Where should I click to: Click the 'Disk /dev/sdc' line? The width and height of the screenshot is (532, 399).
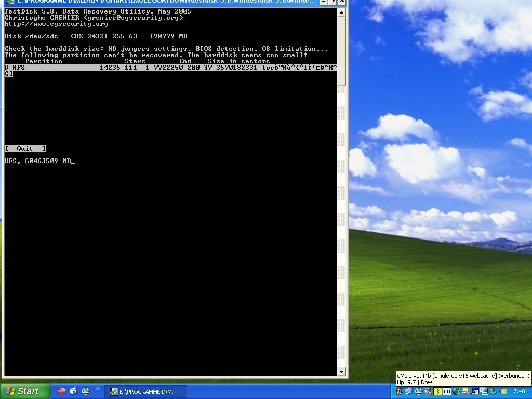point(96,36)
